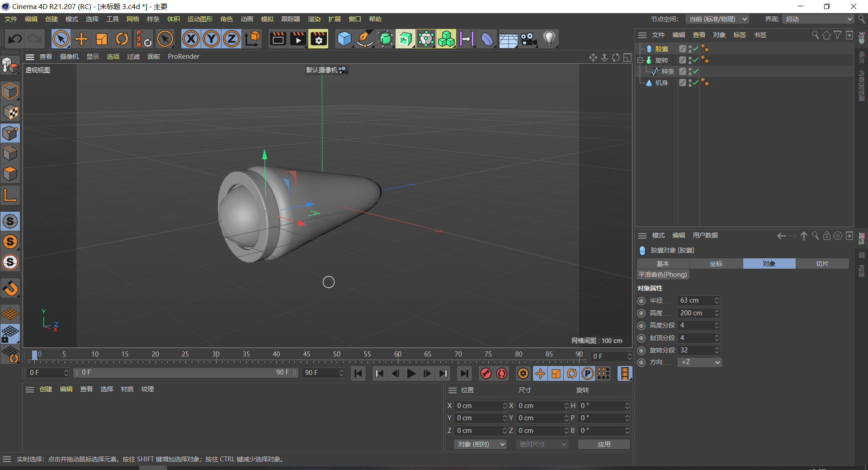The image size is (868, 470).
Task: Open the 运动图形 menu
Action: pyautogui.click(x=200, y=19)
